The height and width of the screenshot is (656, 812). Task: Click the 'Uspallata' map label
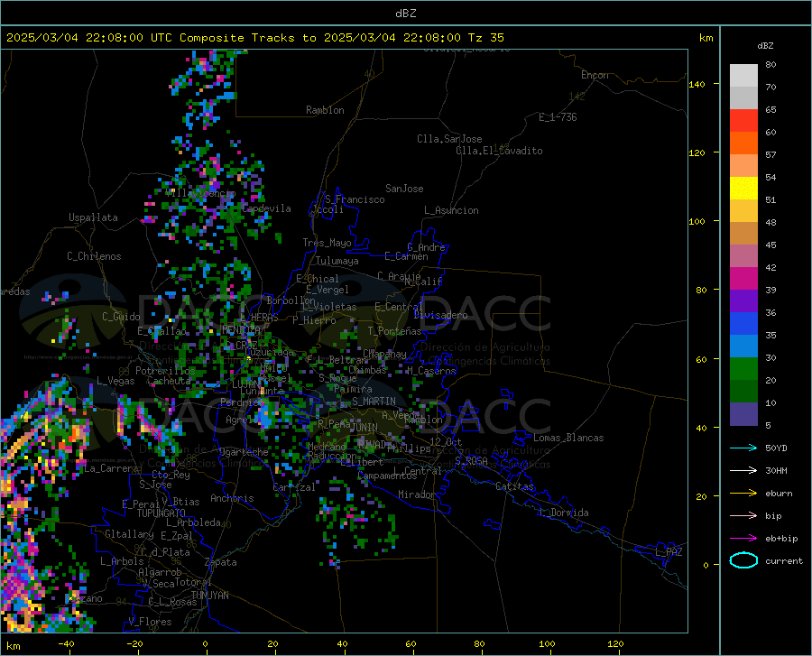(93, 217)
